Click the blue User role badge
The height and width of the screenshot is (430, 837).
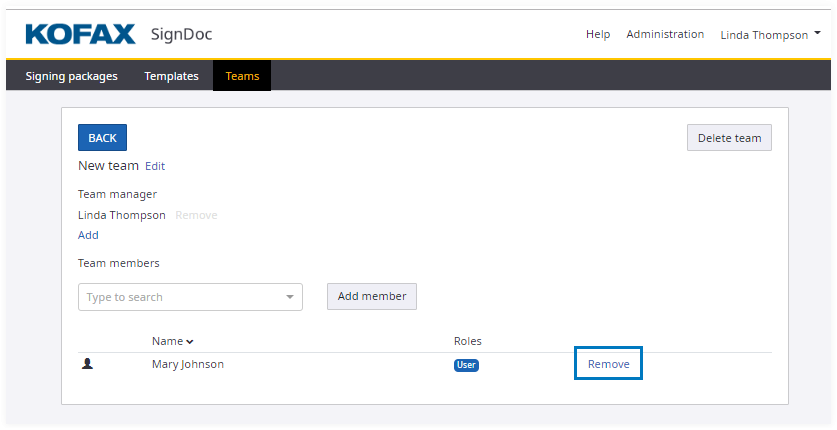[466, 365]
